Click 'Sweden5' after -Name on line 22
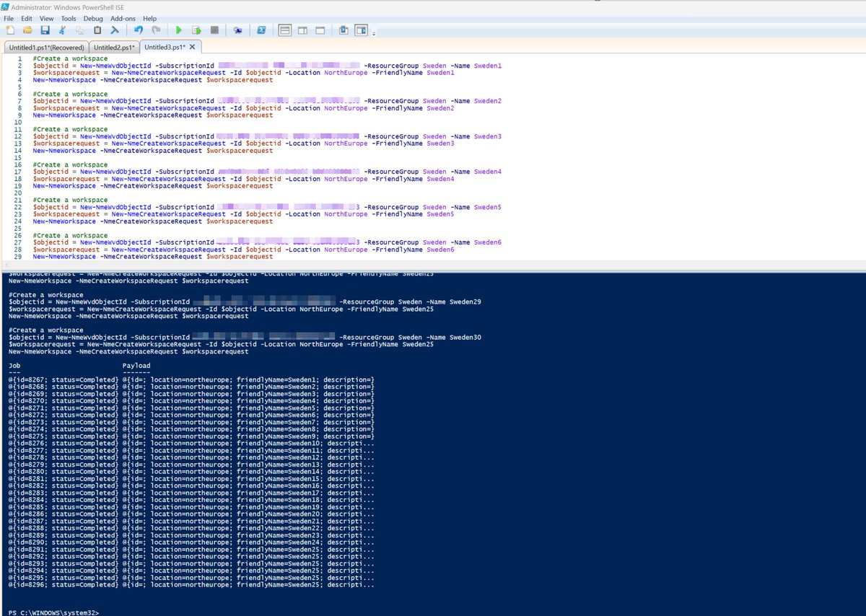This screenshot has width=866, height=616. coord(488,207)
